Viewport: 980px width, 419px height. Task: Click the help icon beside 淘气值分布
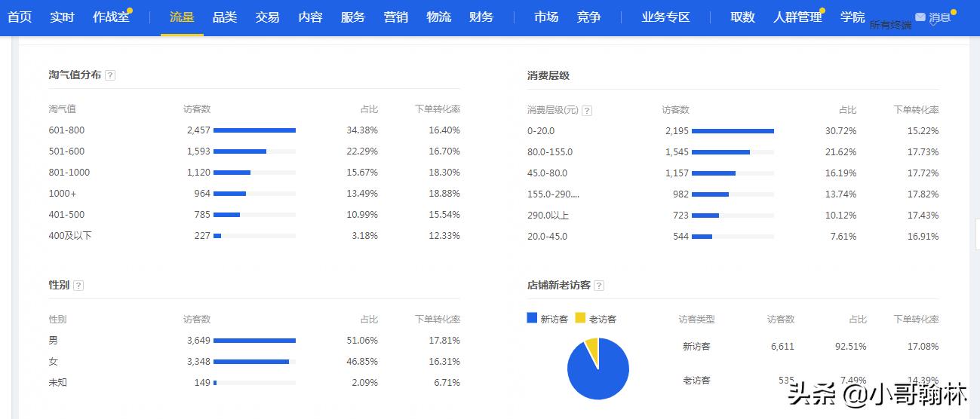110,75
